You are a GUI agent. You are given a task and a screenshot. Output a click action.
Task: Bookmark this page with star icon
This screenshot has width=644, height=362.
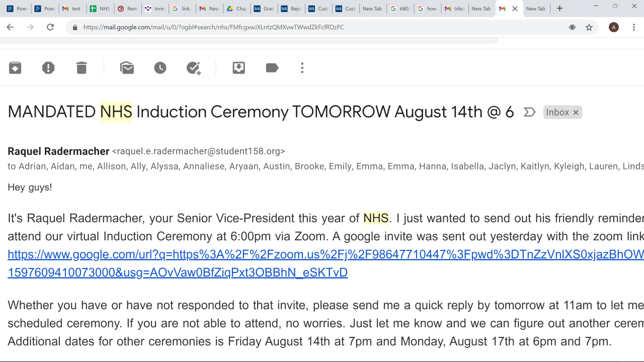click(x=589, y=27)
